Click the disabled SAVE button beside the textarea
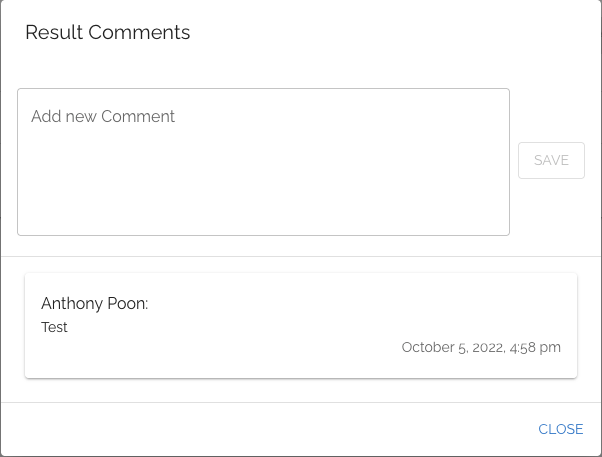 point(551,160)
